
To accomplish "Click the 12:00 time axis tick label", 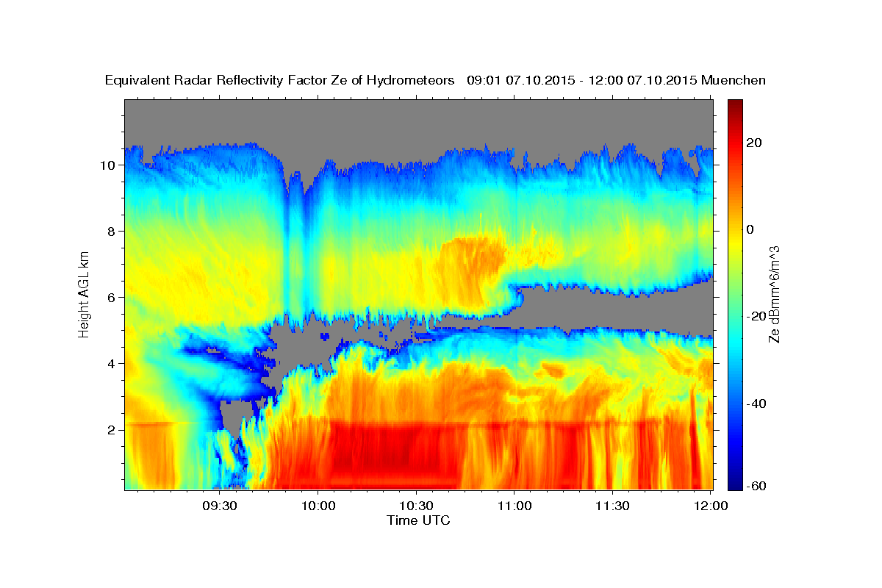I will (x=711, y=506).
